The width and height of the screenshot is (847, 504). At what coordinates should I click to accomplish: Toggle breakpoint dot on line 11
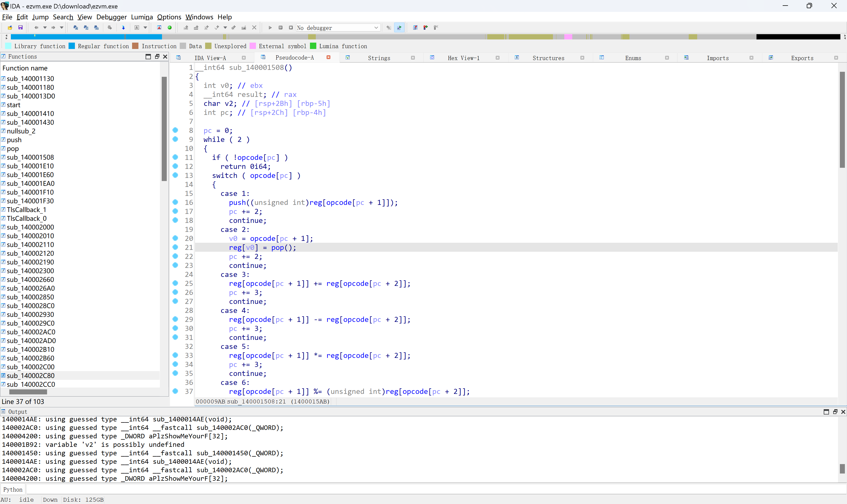(x=175, y=157)
